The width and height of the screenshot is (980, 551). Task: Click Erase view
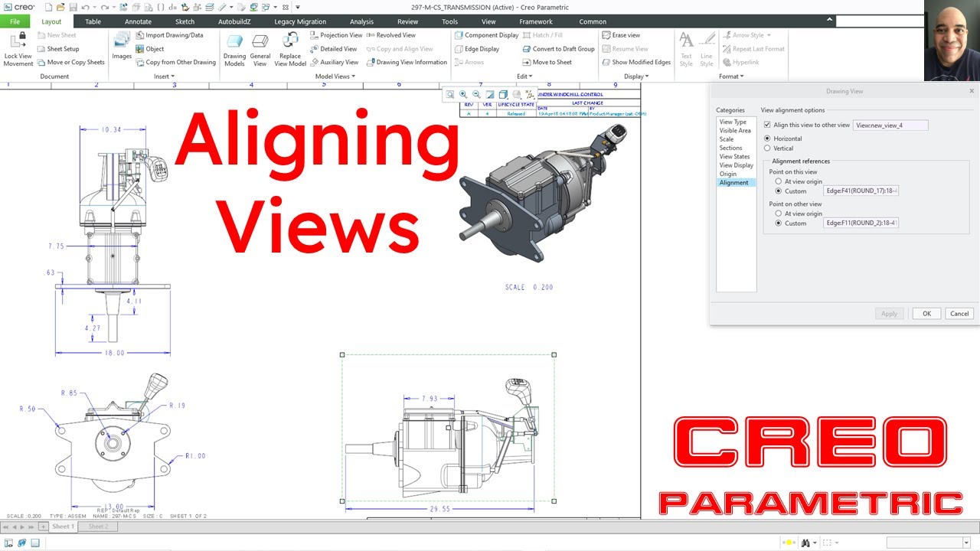(x=621, y=35)
